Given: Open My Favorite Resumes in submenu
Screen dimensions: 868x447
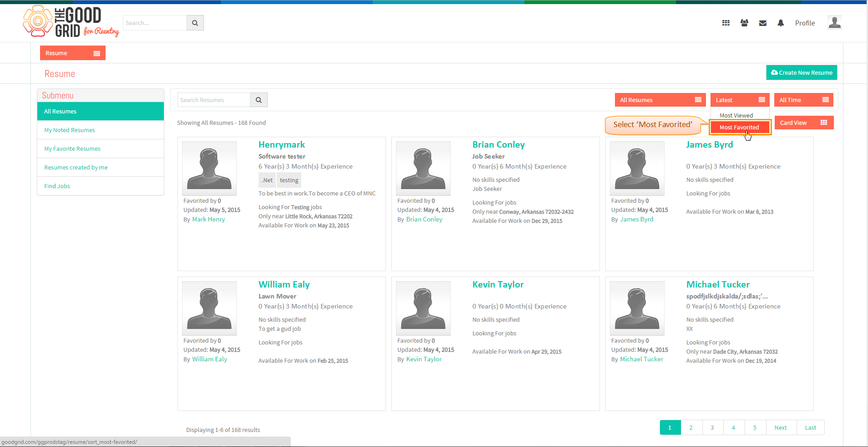Looking at the screenshot, I should point(72,149).
